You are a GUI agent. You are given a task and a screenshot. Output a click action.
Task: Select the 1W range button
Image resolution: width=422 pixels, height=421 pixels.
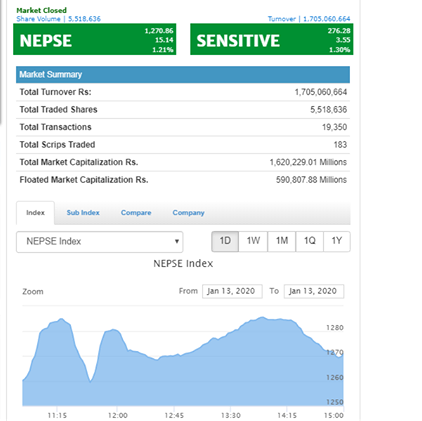pos(253,241)
